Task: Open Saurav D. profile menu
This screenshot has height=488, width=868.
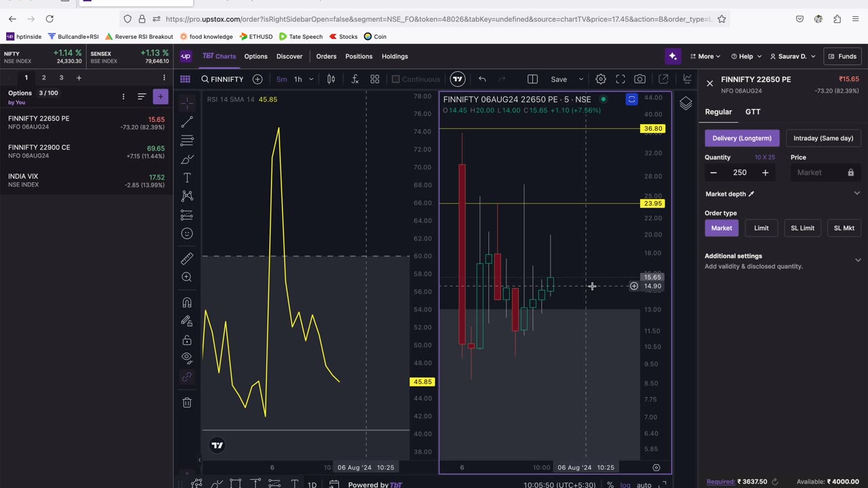Action: [793, 56]
